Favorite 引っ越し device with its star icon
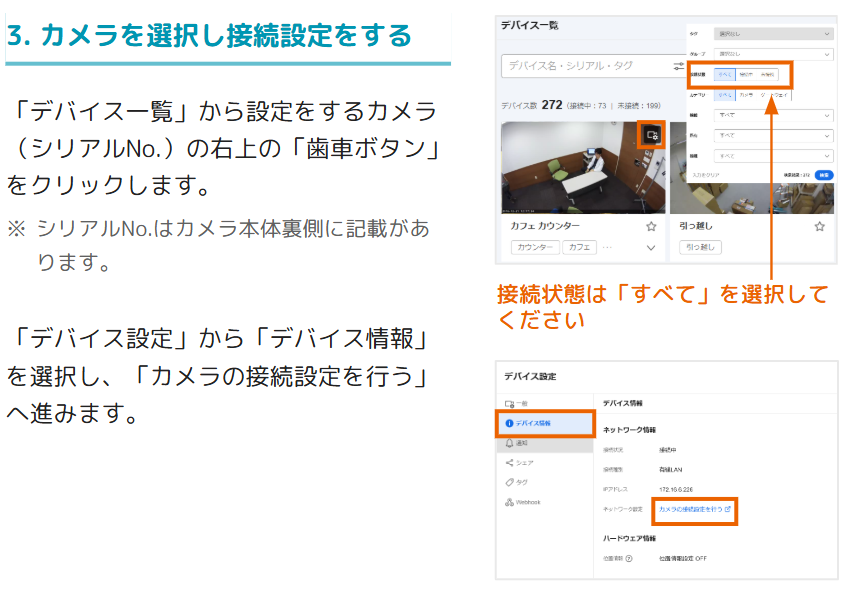The image size is (864, 606). pyautogui.click(x=820, y=226)
